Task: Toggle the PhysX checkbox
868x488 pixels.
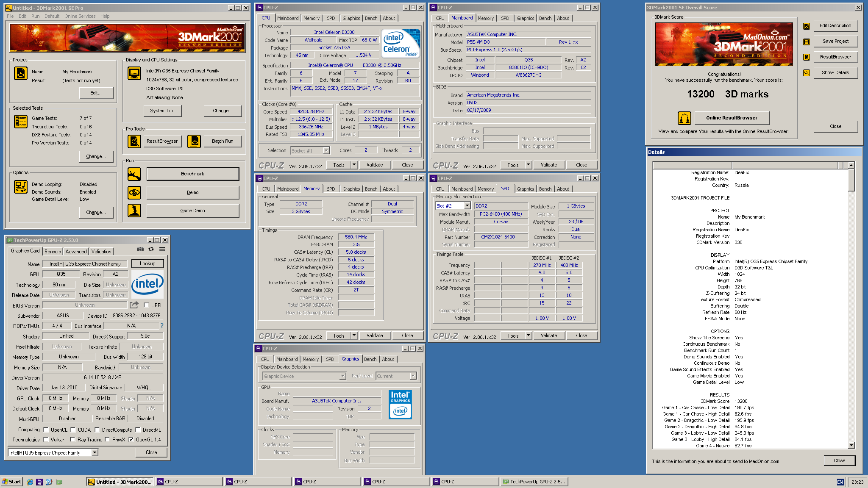Action: pos(107,439)
